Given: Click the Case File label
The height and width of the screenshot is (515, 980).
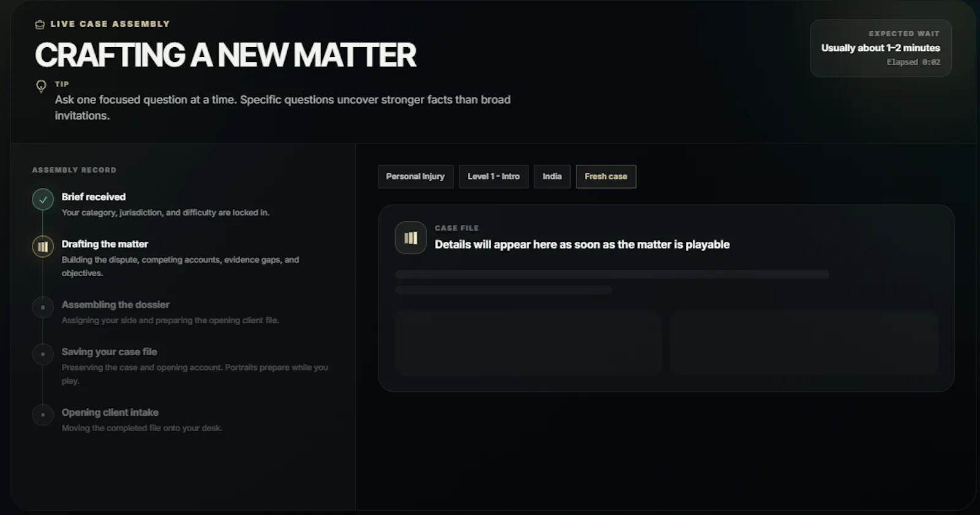Looking at the screenshot, I should point(457,228).
